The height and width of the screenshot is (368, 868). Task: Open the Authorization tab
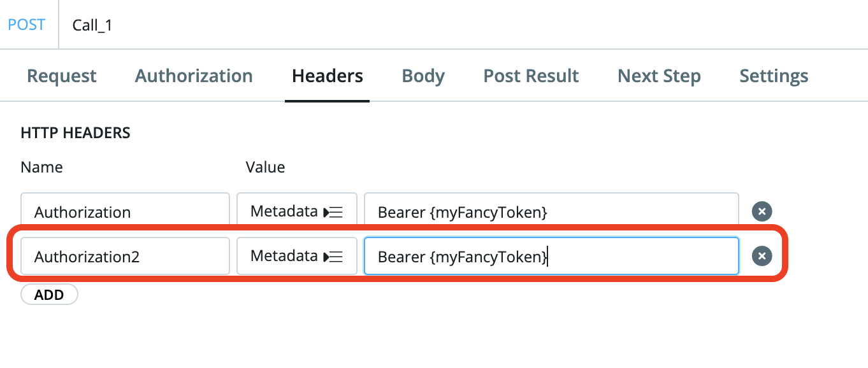[x=194, y=76]
